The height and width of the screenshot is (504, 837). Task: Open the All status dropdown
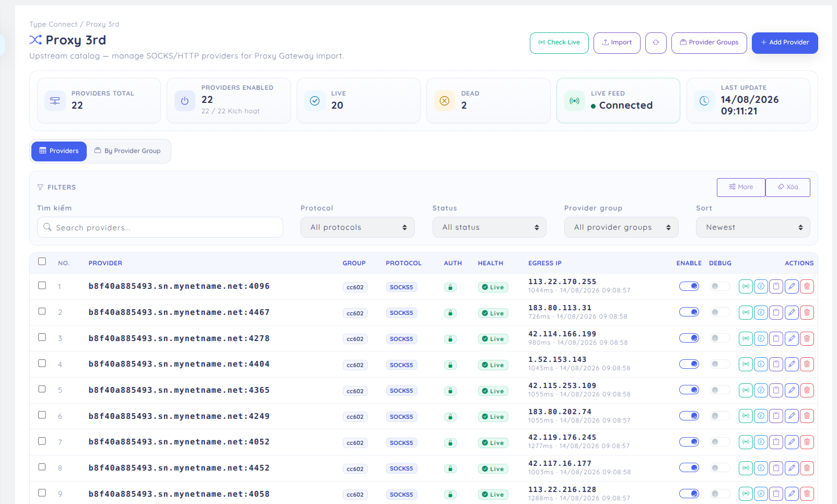(490, 227)
